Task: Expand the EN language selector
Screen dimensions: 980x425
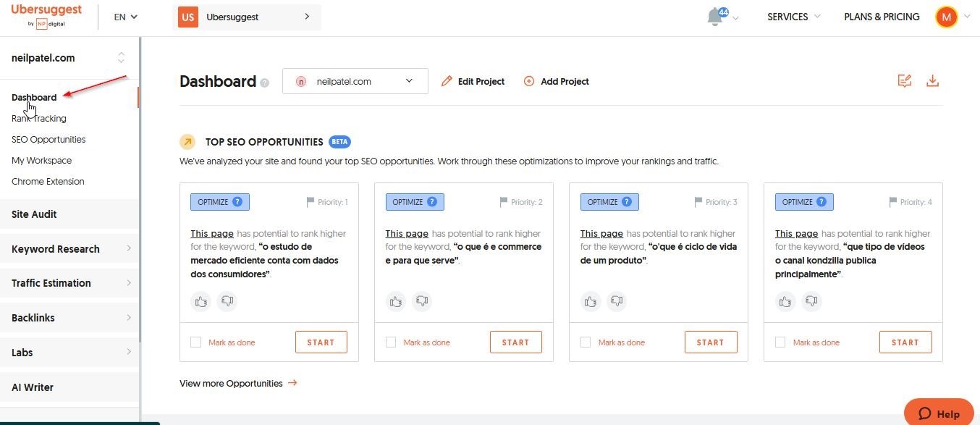Action: click(125, 17)
